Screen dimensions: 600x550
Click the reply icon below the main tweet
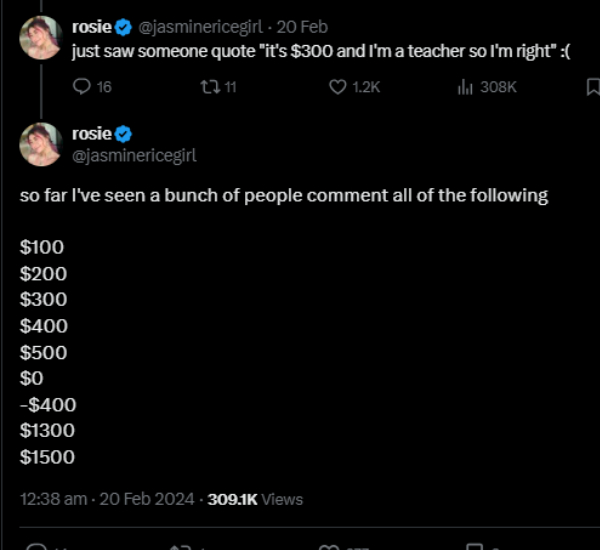coord(36,546)
